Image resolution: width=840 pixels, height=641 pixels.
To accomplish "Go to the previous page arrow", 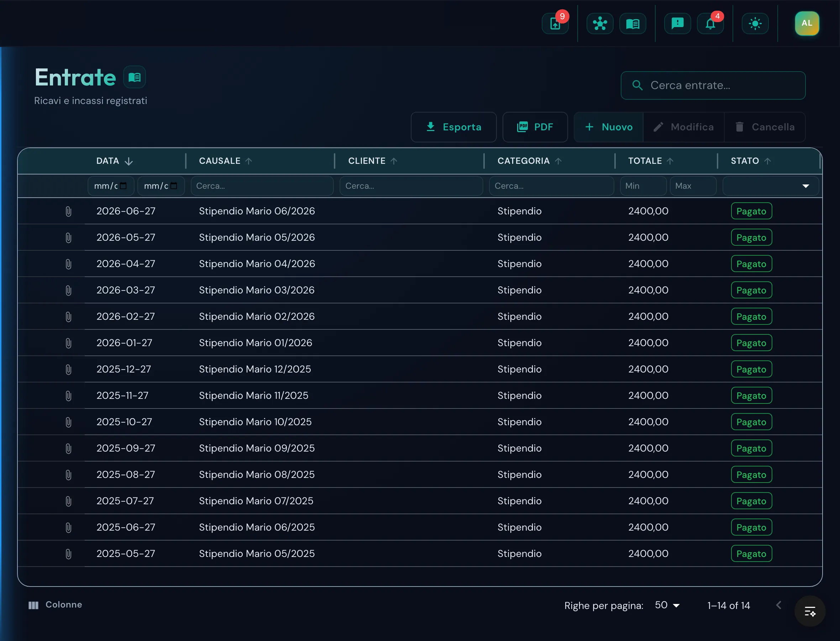I will click(779, 605).
